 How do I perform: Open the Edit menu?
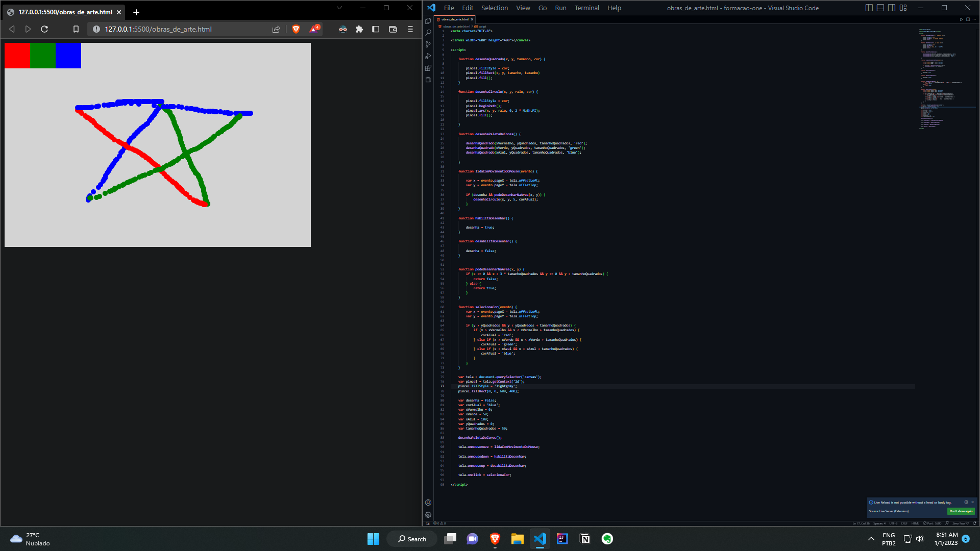pyautogui.click(x=468, y=8)
